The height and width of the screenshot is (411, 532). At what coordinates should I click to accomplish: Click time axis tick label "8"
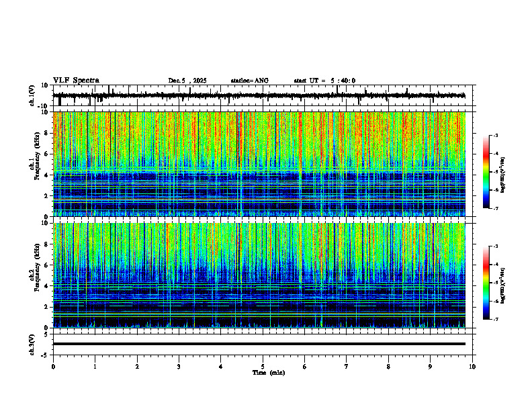(388, 367)
